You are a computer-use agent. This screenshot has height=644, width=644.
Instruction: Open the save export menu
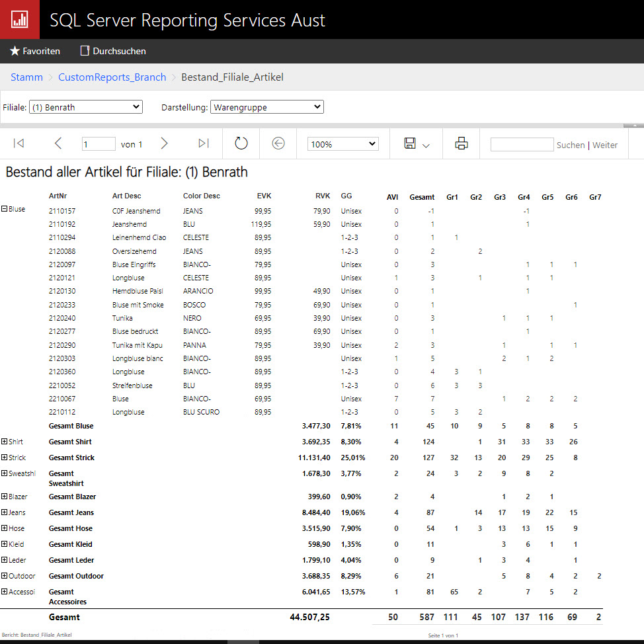(x=417, y=144)
